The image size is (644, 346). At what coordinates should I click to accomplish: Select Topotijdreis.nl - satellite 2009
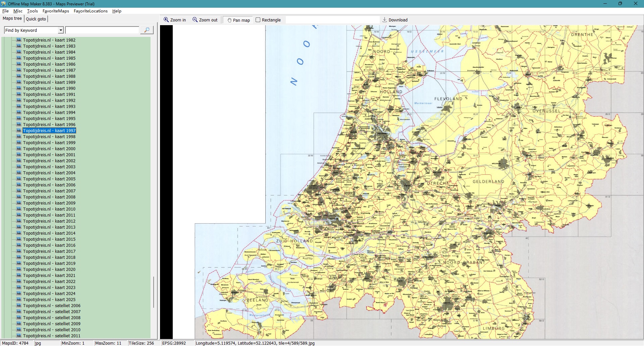(x=52, y=324)
